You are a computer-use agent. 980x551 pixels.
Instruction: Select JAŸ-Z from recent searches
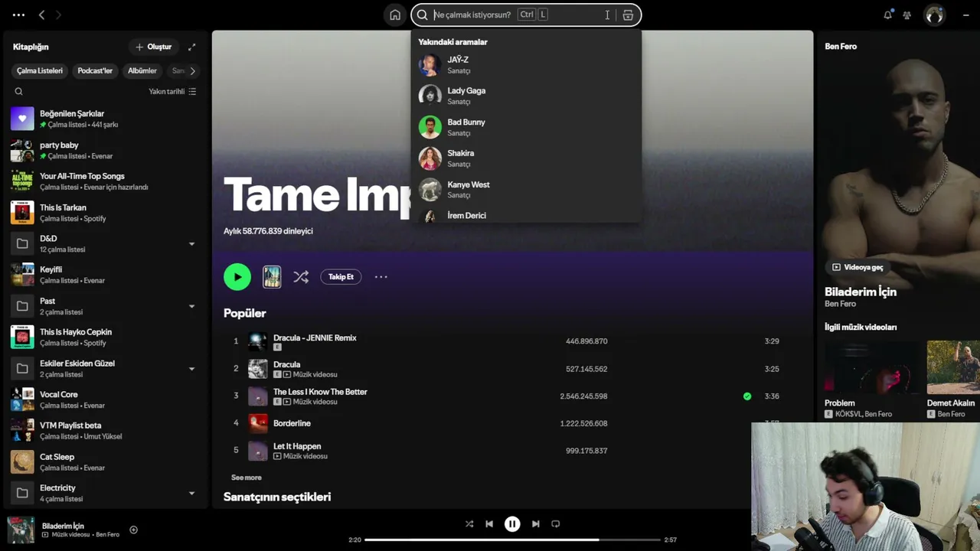coord(526,65)
